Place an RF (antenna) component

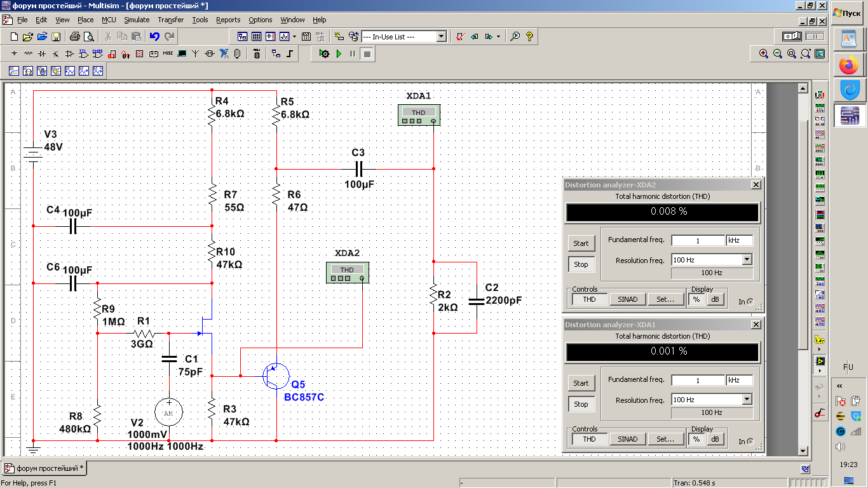pos(196,53)
